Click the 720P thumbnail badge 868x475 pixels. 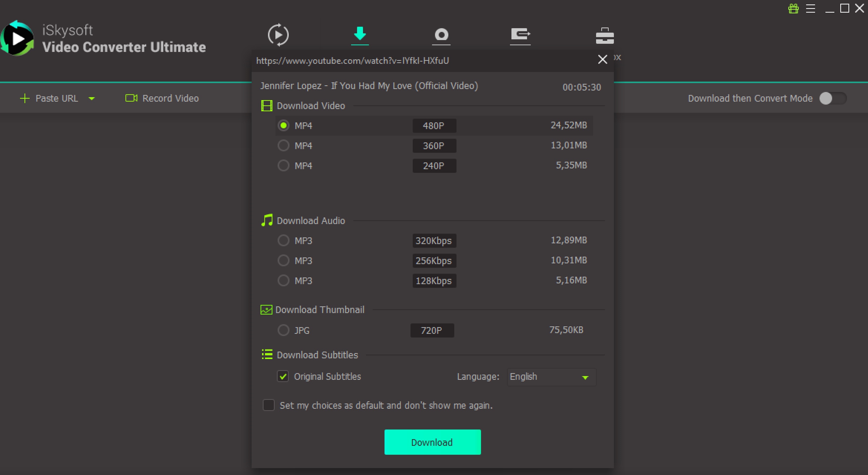click(432, 330)
